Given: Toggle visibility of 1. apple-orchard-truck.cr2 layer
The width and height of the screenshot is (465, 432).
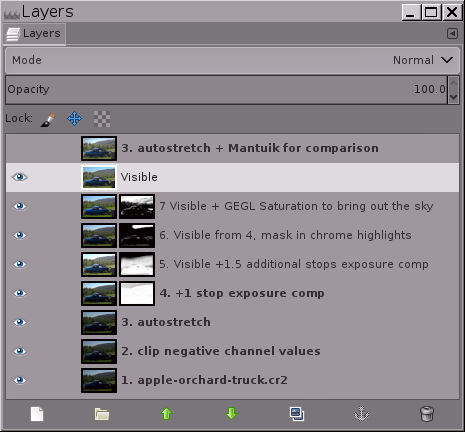Looking at the screenshot, I should [20, 380].
